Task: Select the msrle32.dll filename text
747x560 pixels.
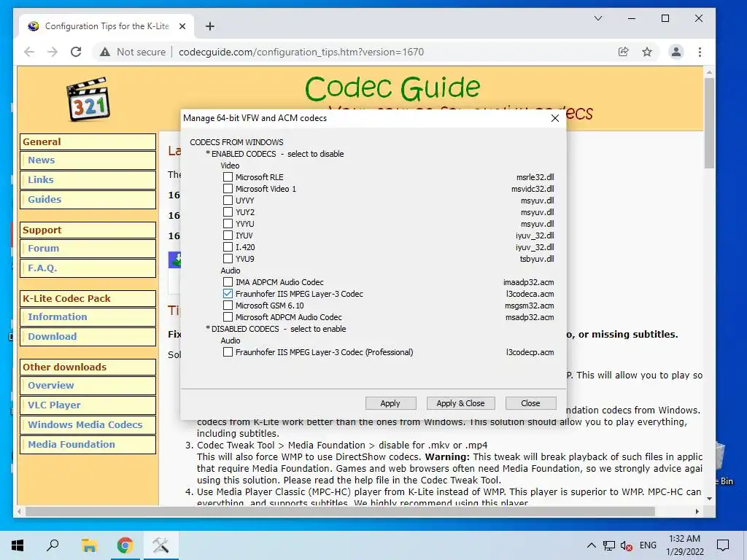Action: click(535, 177)
